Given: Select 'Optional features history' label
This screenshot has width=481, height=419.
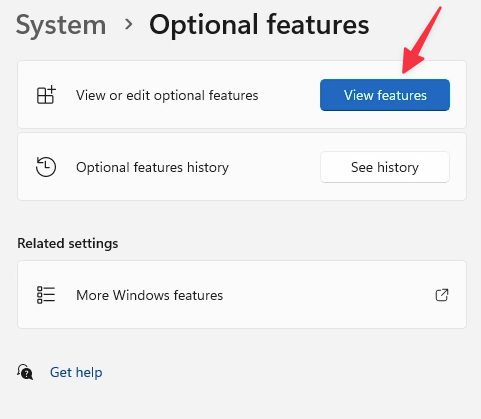Looking at the screenshot, I should coord(152,167).
